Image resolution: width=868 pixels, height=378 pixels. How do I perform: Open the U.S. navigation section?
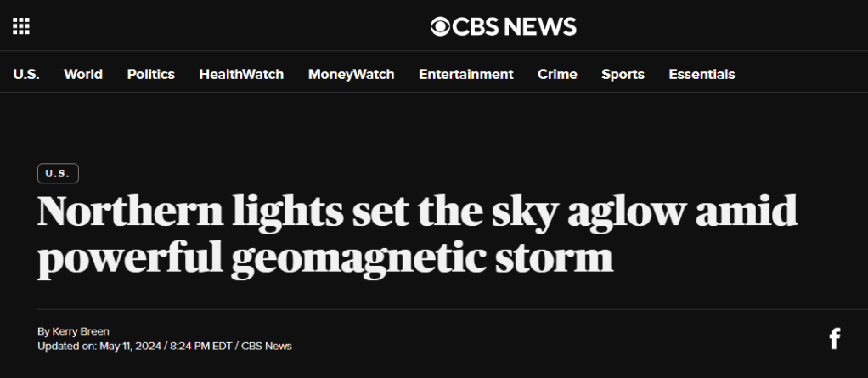pos(26,74)
